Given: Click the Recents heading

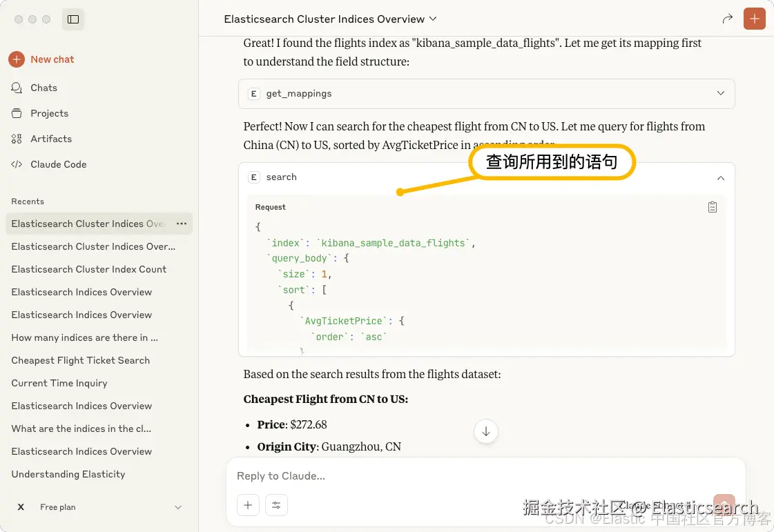Looking at the screenshot, I should point(28,201).
